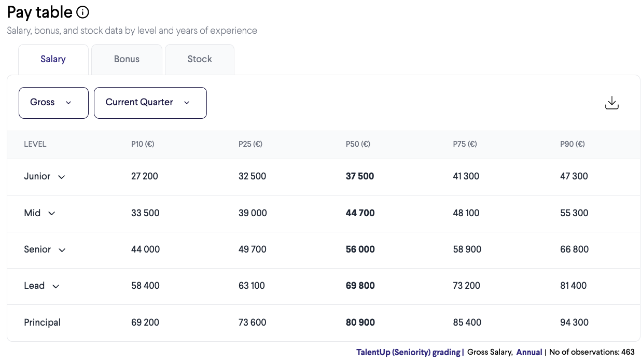Switch to the Salary tab
641x364 pixels.
pos(53,59)
